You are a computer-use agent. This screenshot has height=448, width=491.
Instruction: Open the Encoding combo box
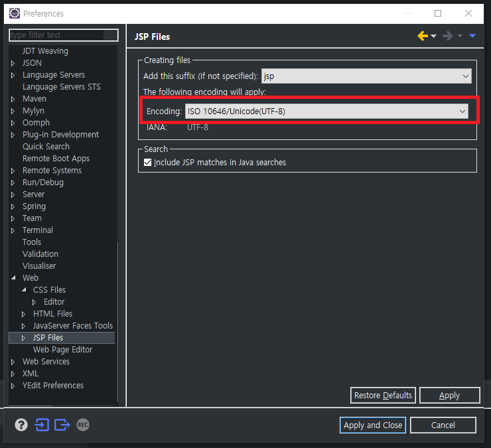(326, 112)
